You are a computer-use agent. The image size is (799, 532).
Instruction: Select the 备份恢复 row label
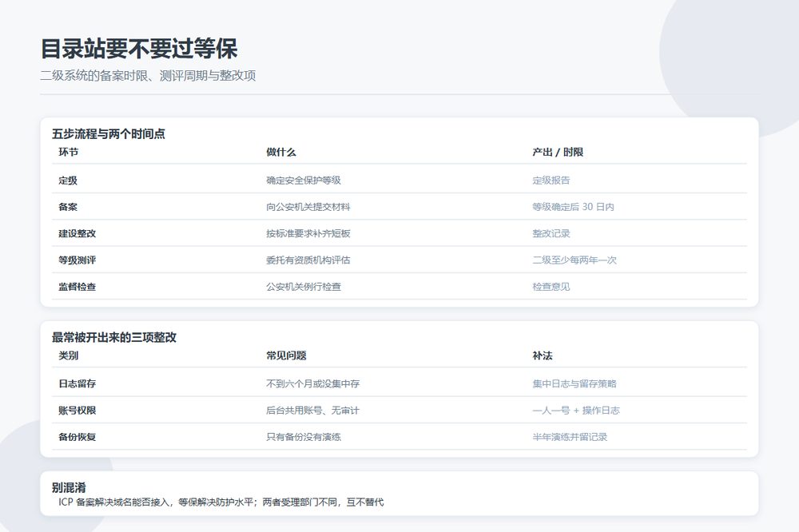click(77, 437)
